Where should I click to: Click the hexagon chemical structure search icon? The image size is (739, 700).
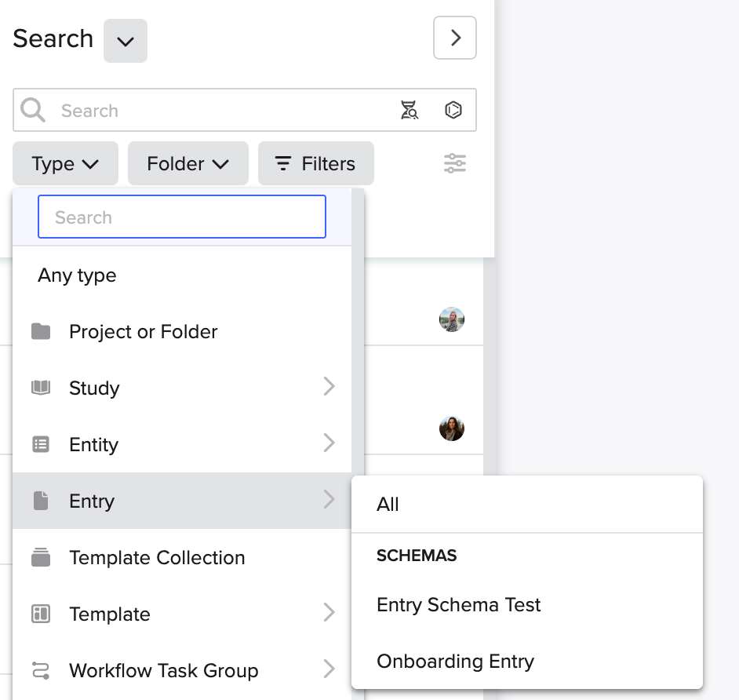coord(453,111)
